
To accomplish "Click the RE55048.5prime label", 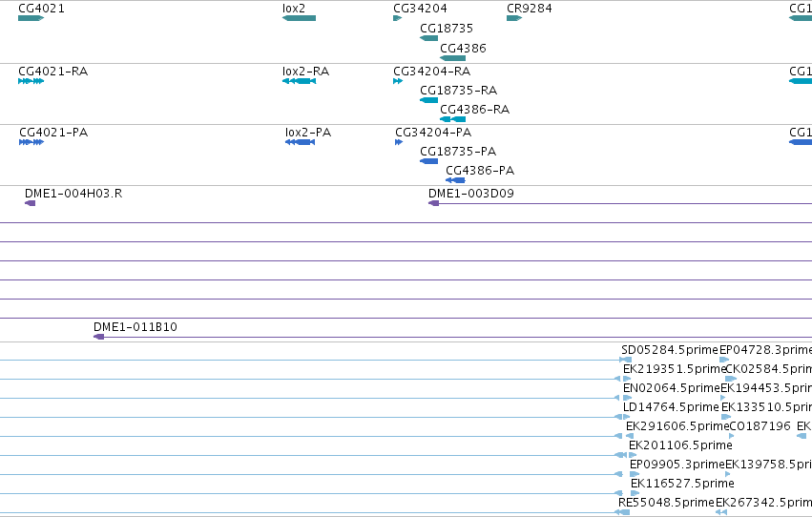I will pos(666,503).
